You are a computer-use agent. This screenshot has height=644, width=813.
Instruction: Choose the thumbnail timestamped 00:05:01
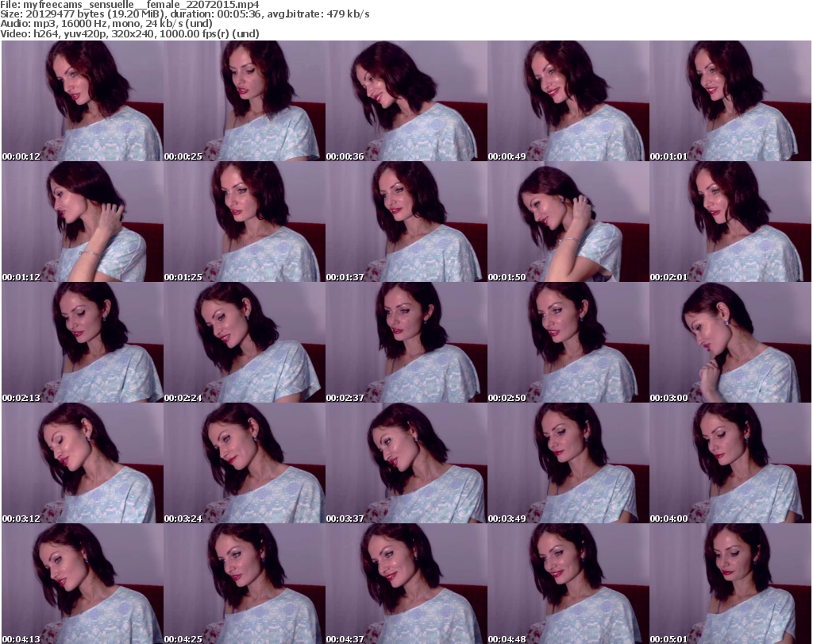coord(730,584)
